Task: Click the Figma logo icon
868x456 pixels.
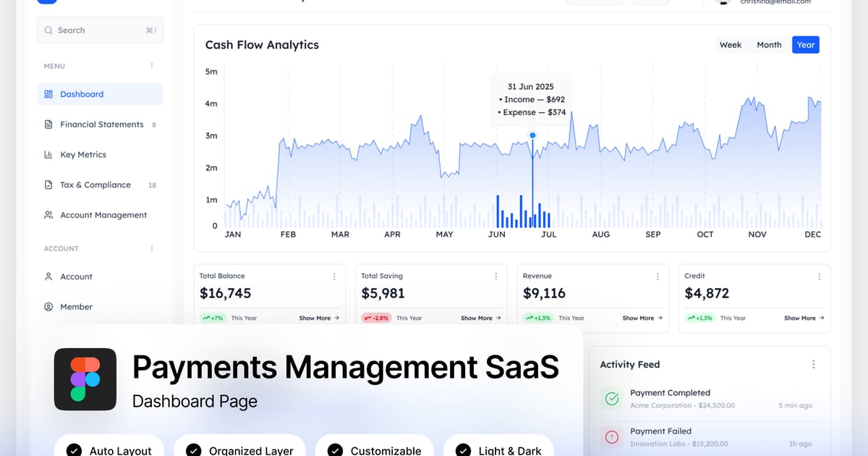Action: [x=85, y=379]
